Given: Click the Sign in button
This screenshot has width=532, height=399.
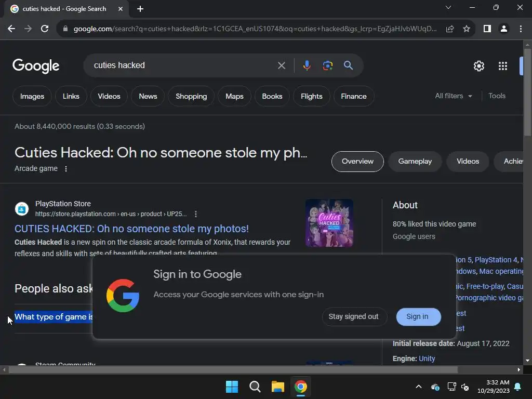Looking at the screenshot, I should click(418, 316).
